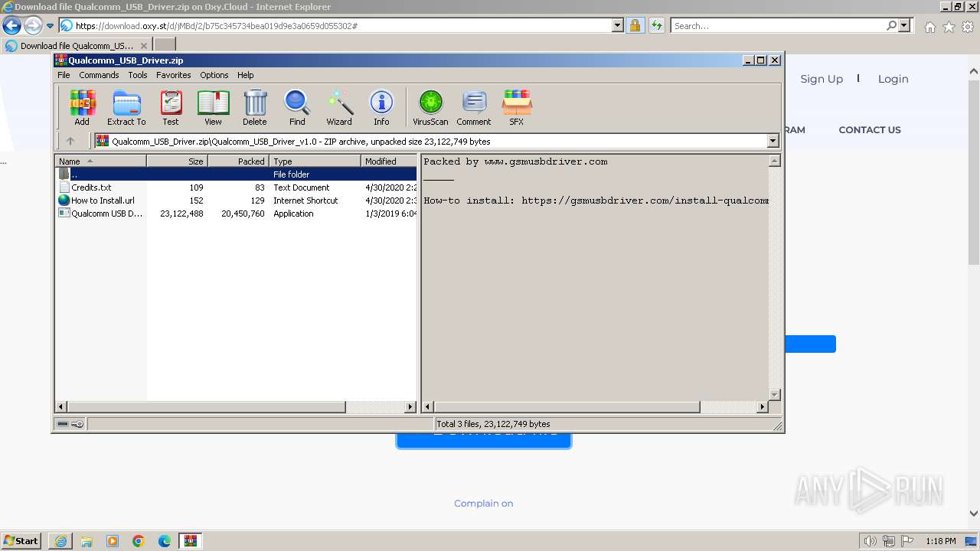Click Login link on Oxy.Cloud page
Viewport: 980px width, 551px height.
click(893, 79)
